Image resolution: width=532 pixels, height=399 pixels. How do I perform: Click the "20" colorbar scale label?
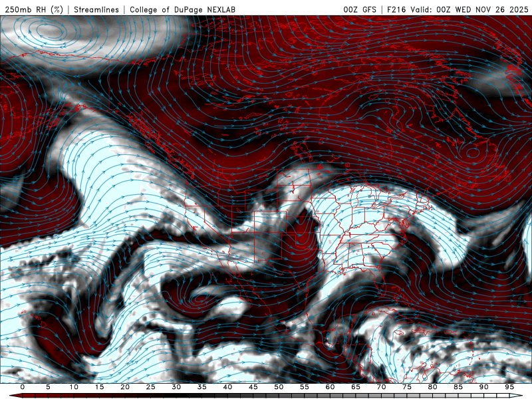(x=125, y=387)
